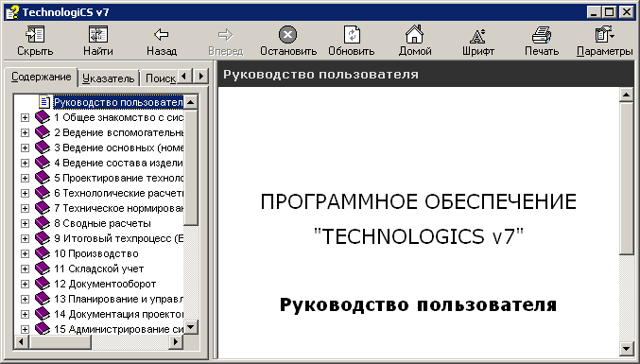
Task: Click the Печать printer icon
Action: 542,34
